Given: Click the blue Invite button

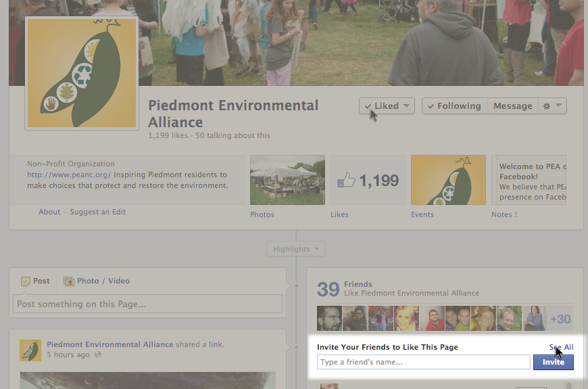Looking at the screenshot, I should coord(553,362).
